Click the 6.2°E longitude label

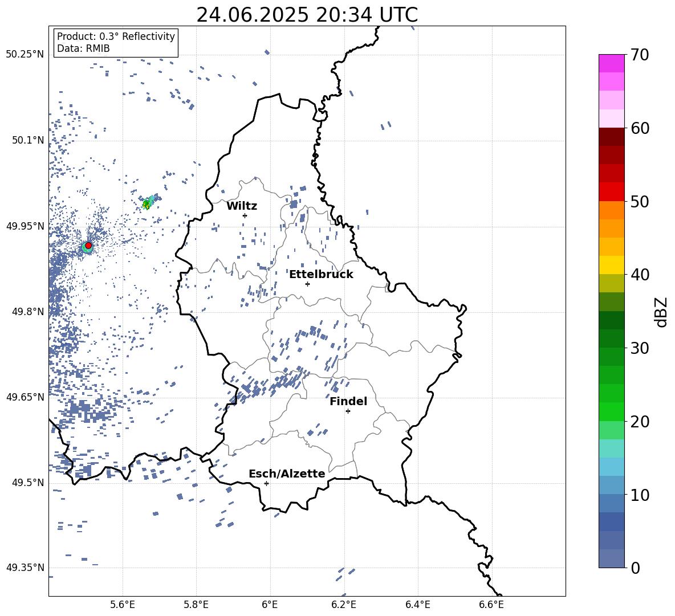[344, 605]
